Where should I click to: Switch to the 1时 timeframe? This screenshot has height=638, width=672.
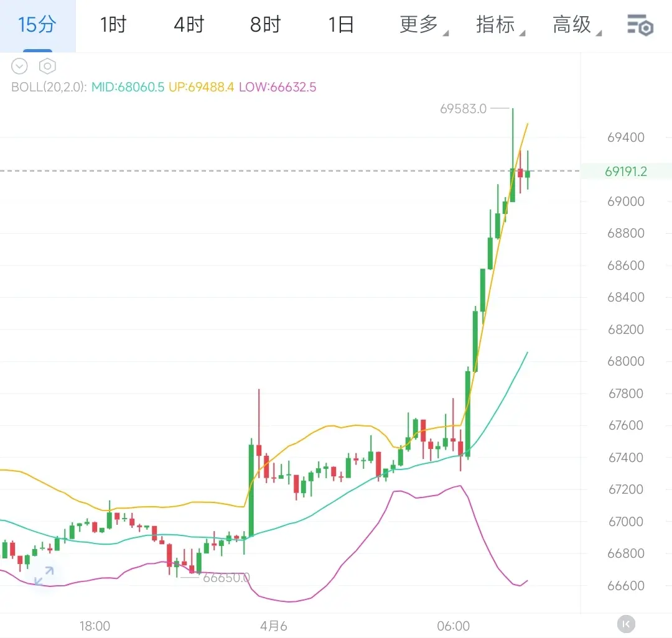pos(113,25)
